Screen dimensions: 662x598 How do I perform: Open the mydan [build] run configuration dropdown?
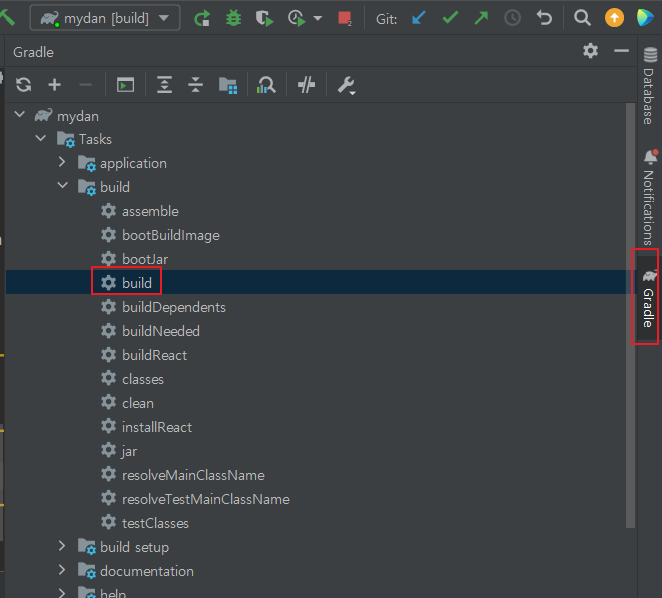[105, 18]
